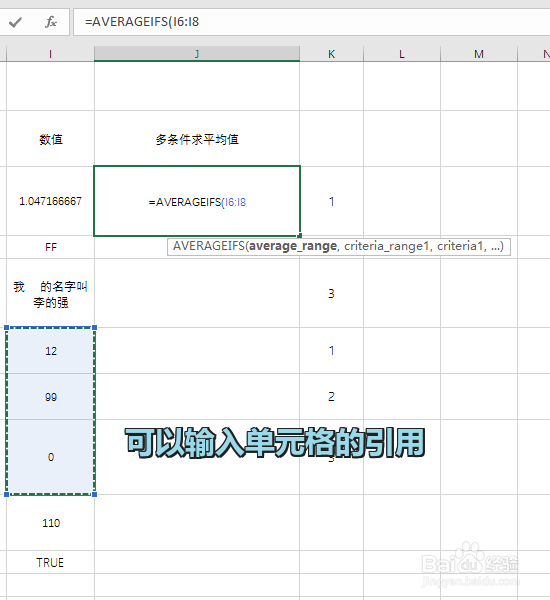
Task: Select column M header
Action: tap(479, 54)
